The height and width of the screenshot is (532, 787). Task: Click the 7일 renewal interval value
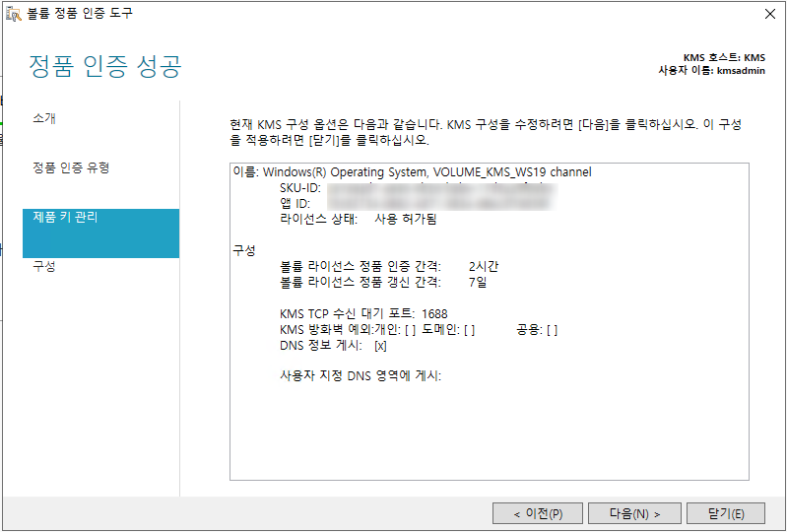[478, 282]
